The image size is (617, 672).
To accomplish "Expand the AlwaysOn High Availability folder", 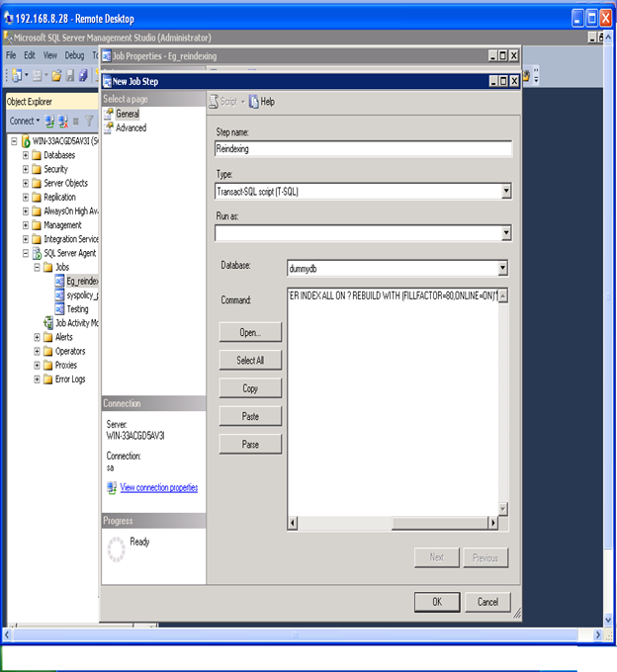I will [x=26, y=211].
